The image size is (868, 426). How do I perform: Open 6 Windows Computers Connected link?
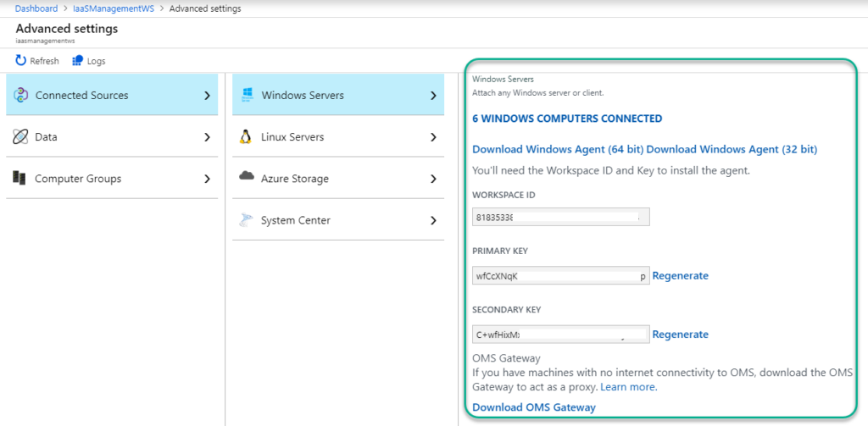pos(567,119)
